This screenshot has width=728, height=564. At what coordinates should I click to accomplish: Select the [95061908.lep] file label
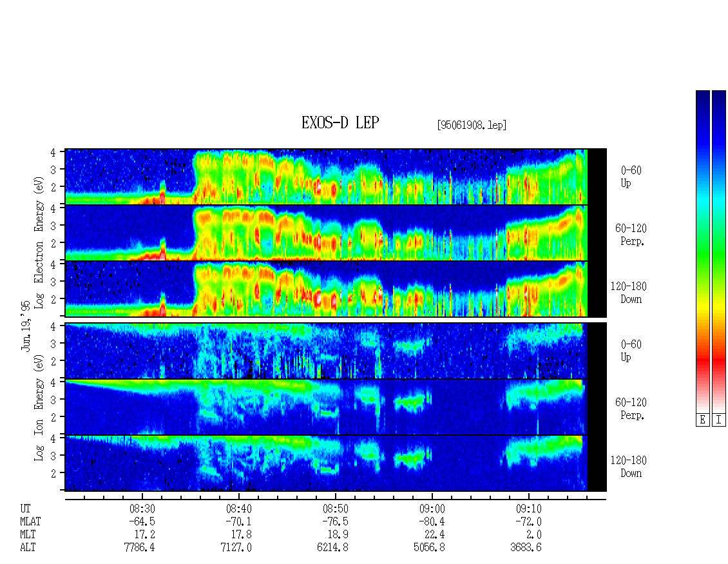tap(471, 125)
